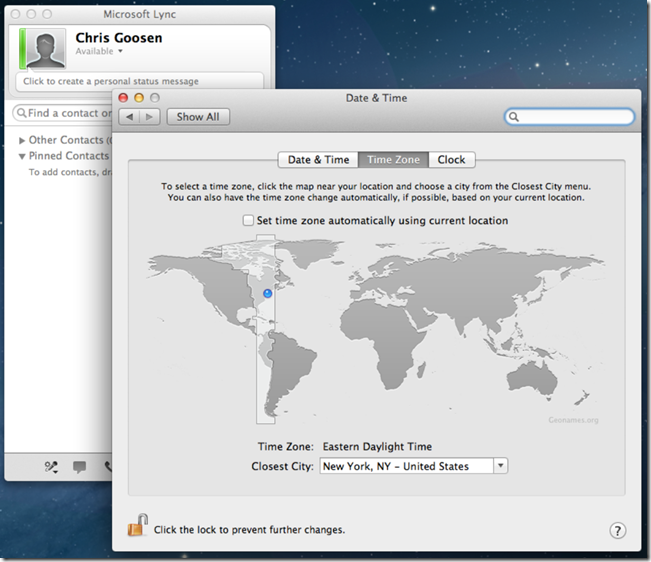Click Find a contact field in Lync
The width and height of the screenshot is (651, 562).
click(x=62, y=113)
